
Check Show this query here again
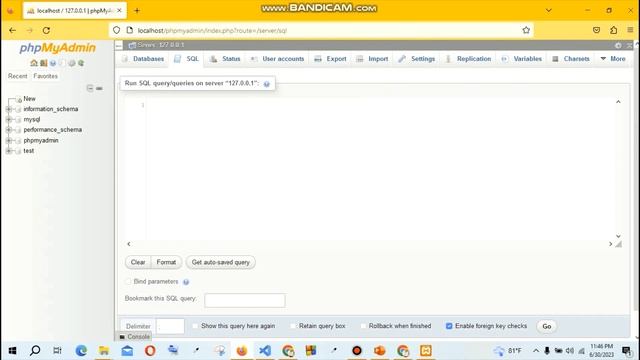(195, 326)
